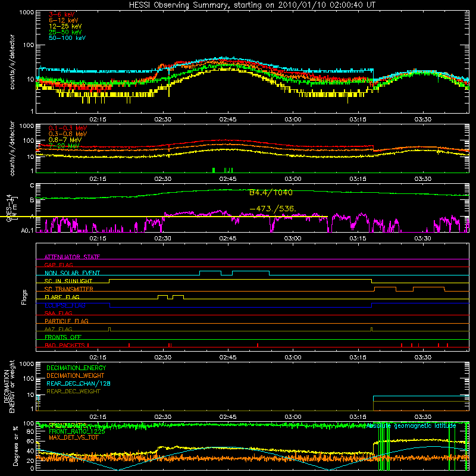Select the ECLIPSE_FLAG label
This screenshot has height=476, width=476.
65,305
